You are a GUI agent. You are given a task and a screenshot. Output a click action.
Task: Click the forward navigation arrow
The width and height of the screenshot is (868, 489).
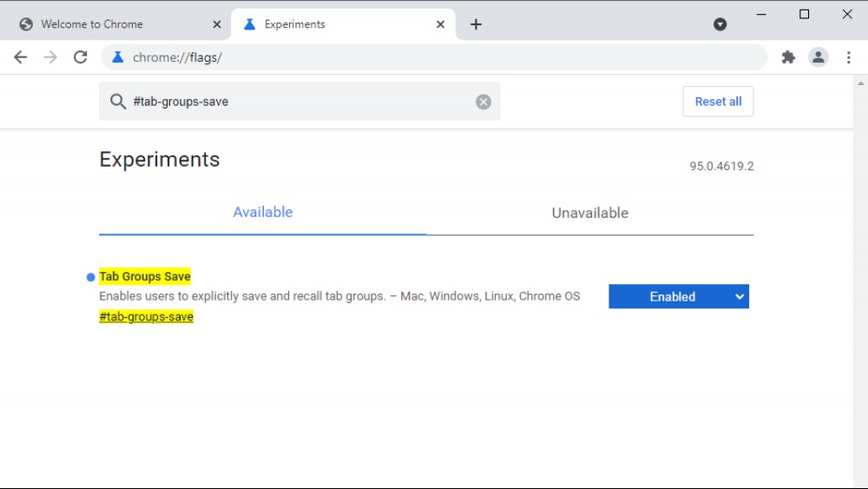pyautogui.click(x=50, y=57)
